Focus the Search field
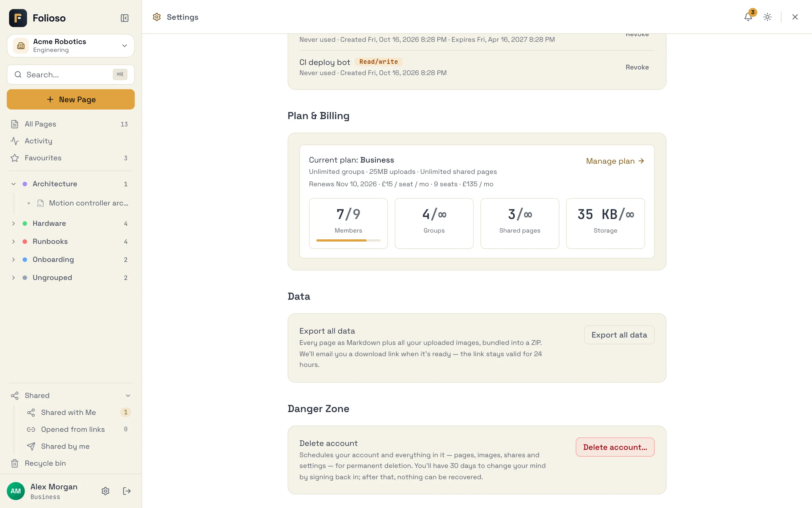The width and height of the screenshot is (812, 508). (70, 75)
